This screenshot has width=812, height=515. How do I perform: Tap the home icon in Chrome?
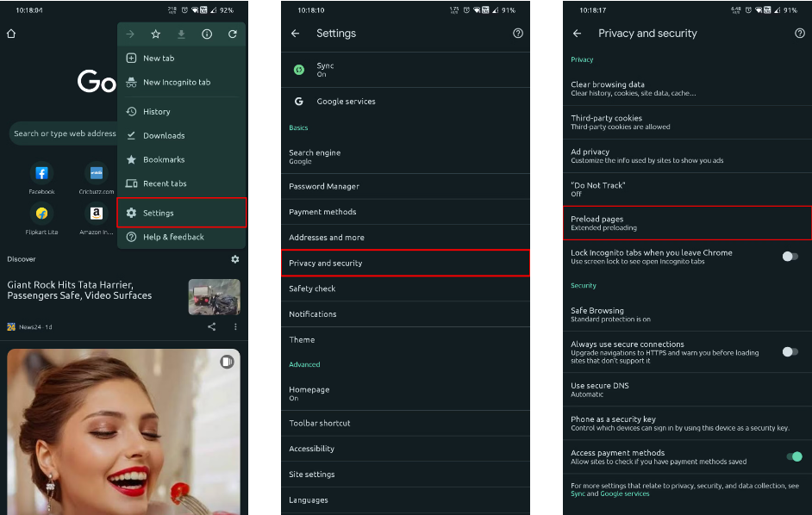point(11,34)
